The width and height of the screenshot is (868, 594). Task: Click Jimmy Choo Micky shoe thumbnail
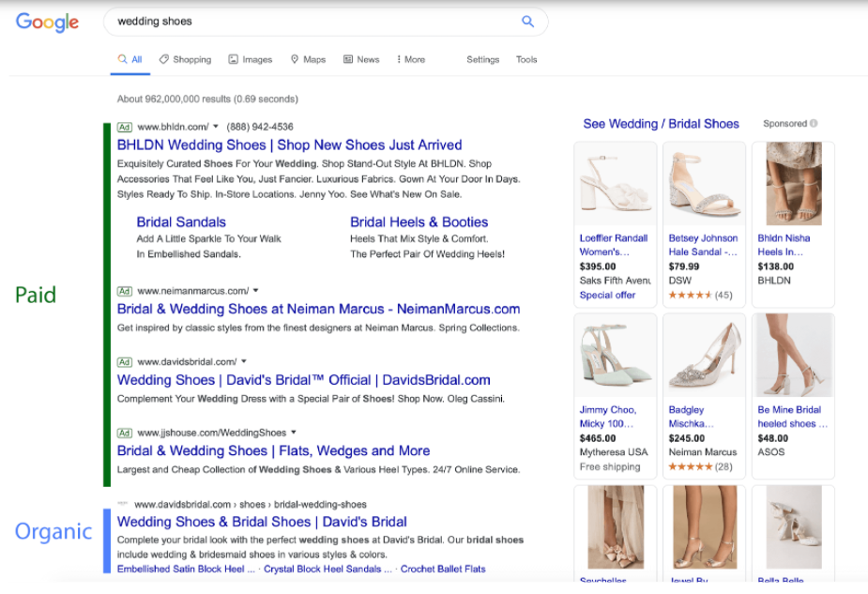[x=616, y=356]
